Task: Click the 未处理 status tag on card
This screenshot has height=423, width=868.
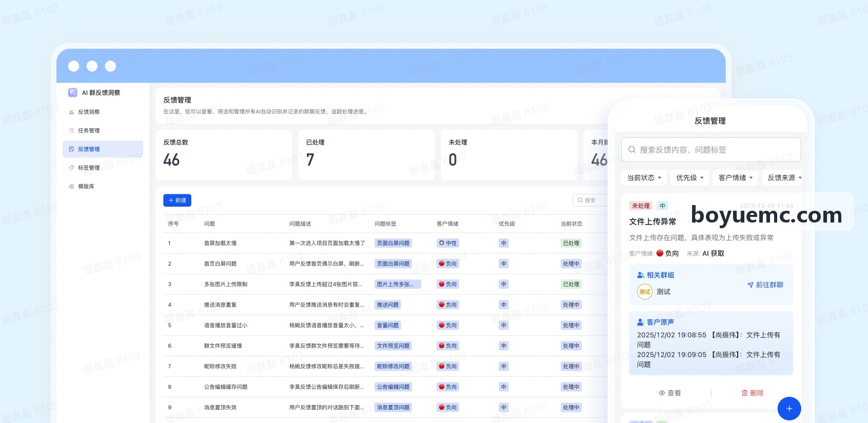Action: 640,206
